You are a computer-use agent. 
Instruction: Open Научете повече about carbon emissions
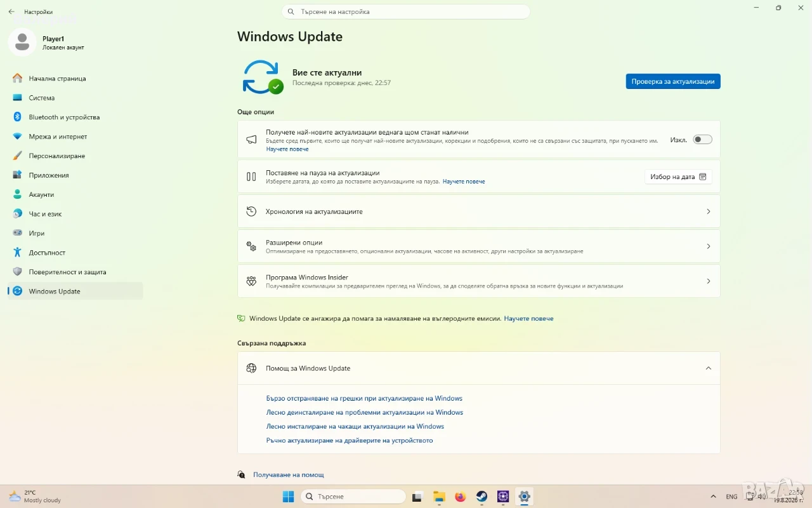(528, 319)
